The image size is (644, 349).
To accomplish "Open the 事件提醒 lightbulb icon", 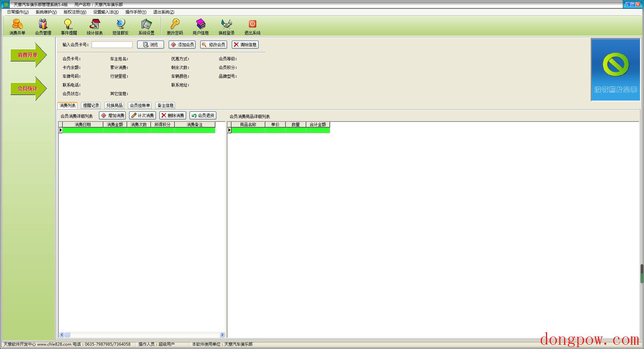I will click(x=69, y=27).
